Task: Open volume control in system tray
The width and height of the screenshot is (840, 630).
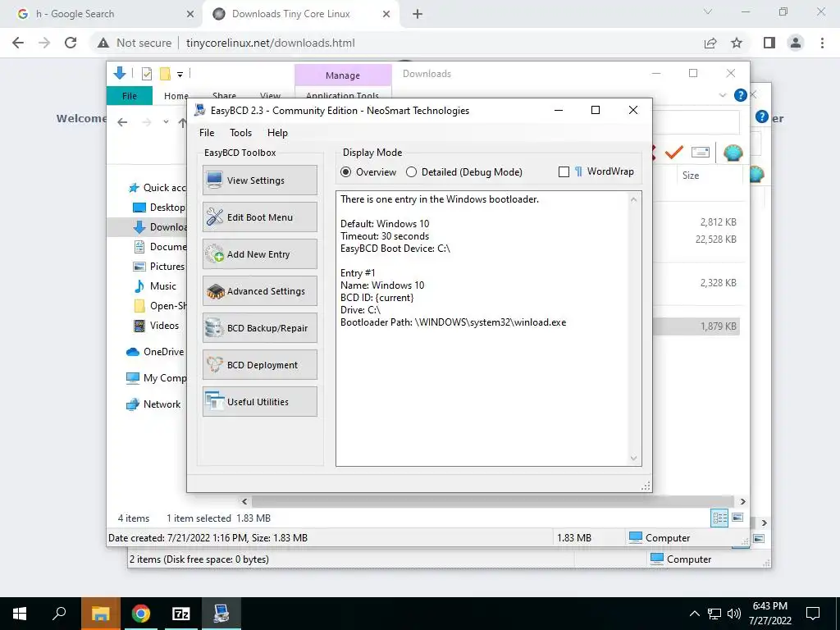Action: [x=734, y=614]
